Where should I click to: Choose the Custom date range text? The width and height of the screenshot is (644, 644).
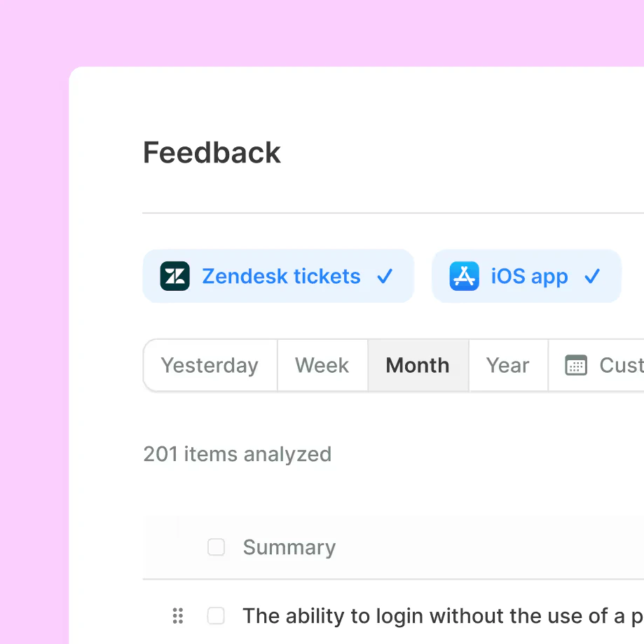point(621,365)
